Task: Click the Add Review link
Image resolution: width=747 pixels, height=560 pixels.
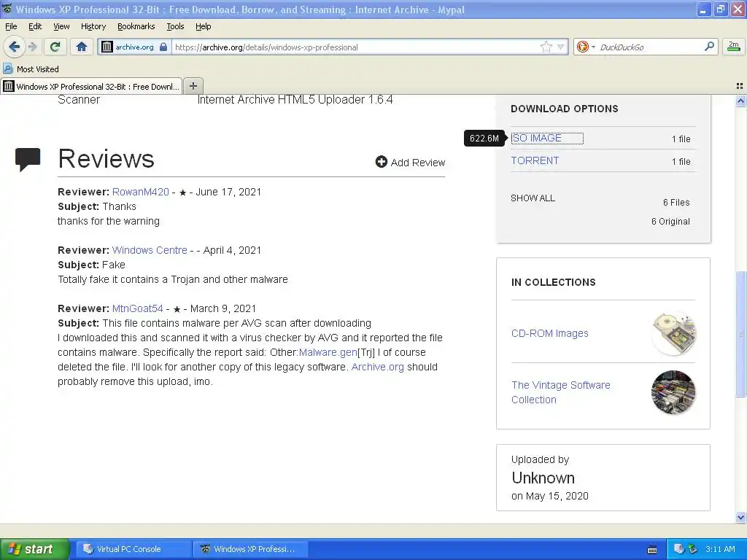Action: [418, 163]
